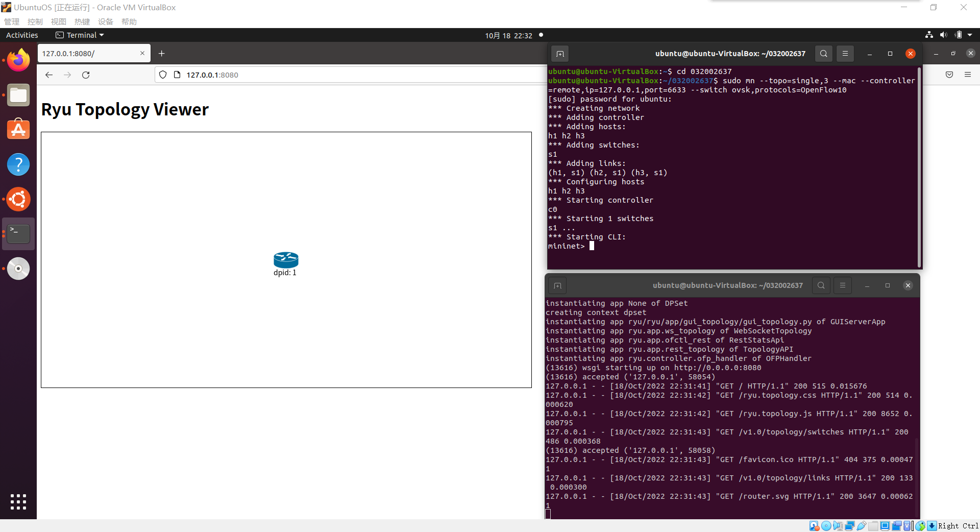Open hamburger menu of mininet terminal

click(x=845, y=54)
